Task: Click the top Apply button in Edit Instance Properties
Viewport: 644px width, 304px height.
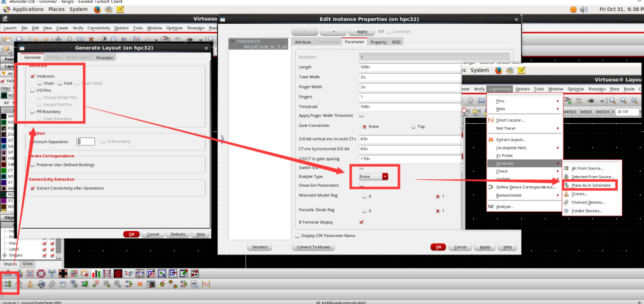Action: pos(362,31)
